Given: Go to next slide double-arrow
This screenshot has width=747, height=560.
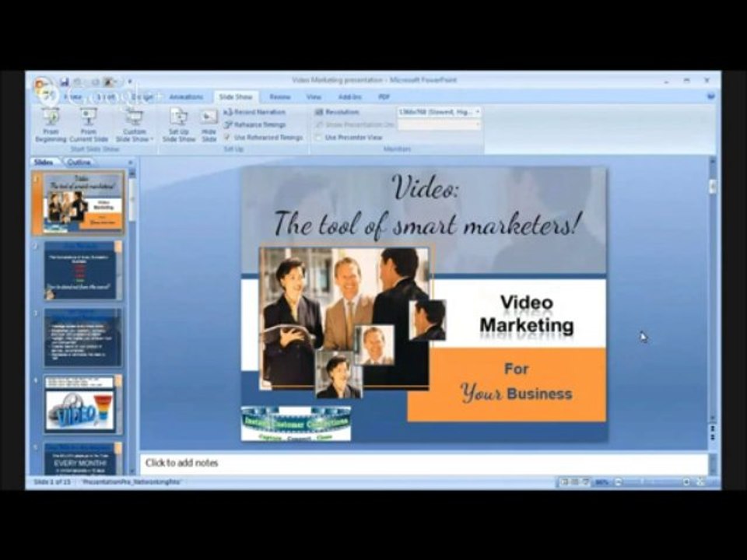Looking at the screenshot, I should point(713,438).
